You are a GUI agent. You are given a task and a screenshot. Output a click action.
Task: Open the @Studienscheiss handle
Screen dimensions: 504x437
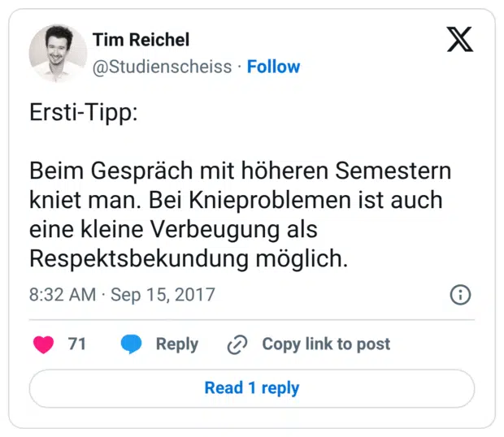click(162, 67)
